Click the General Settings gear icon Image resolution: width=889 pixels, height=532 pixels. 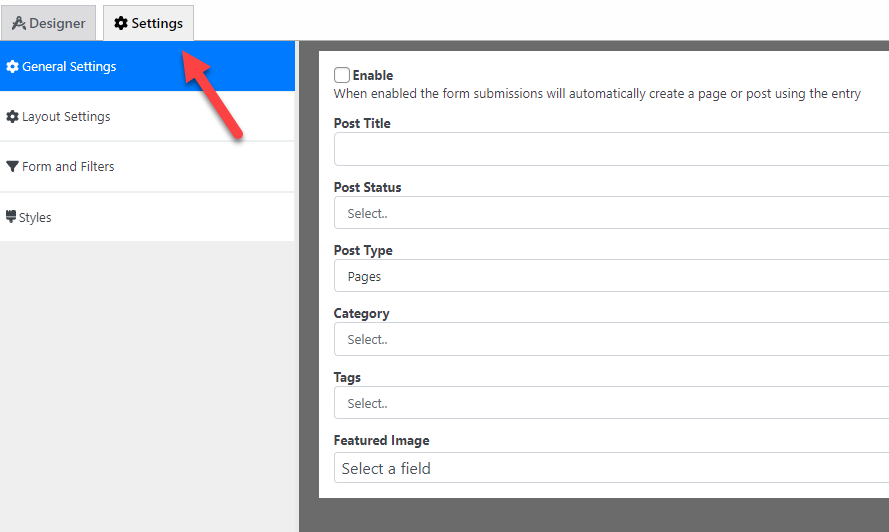pyautogui.click(x=12, y=66)
